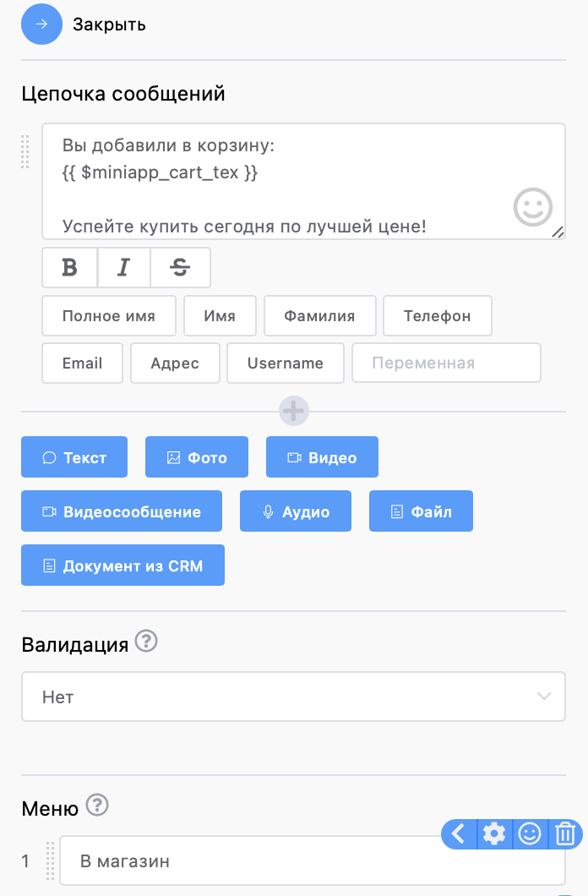Click the gear settings icon for menu item
The width and height of the screenshot is (588, 896).
[493, 834]
